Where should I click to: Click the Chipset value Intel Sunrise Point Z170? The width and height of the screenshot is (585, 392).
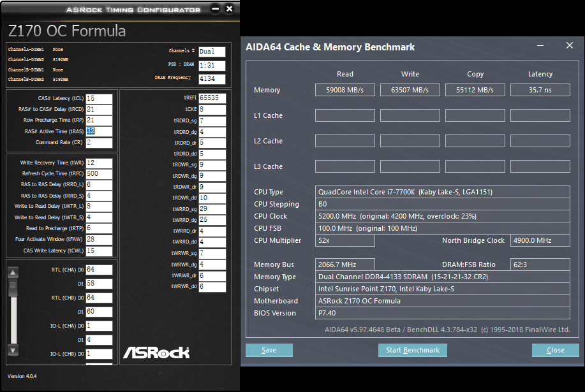[x=443, y=289]
